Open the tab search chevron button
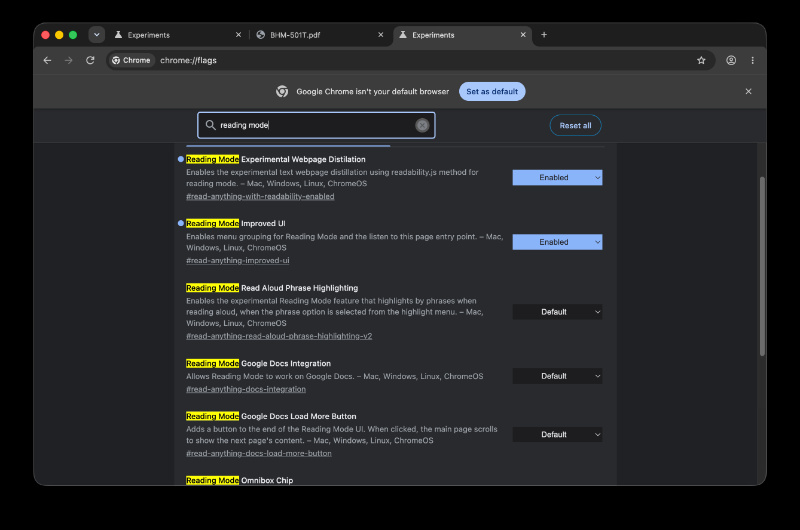 tap(96, 35)
